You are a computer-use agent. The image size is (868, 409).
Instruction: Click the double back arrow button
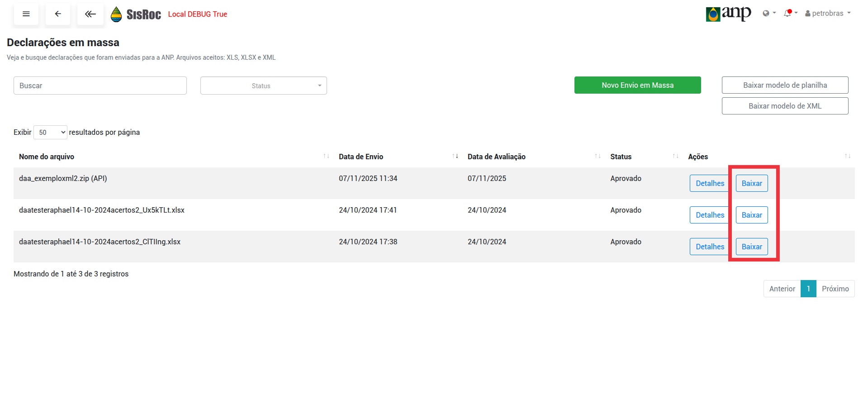[90, 14]
